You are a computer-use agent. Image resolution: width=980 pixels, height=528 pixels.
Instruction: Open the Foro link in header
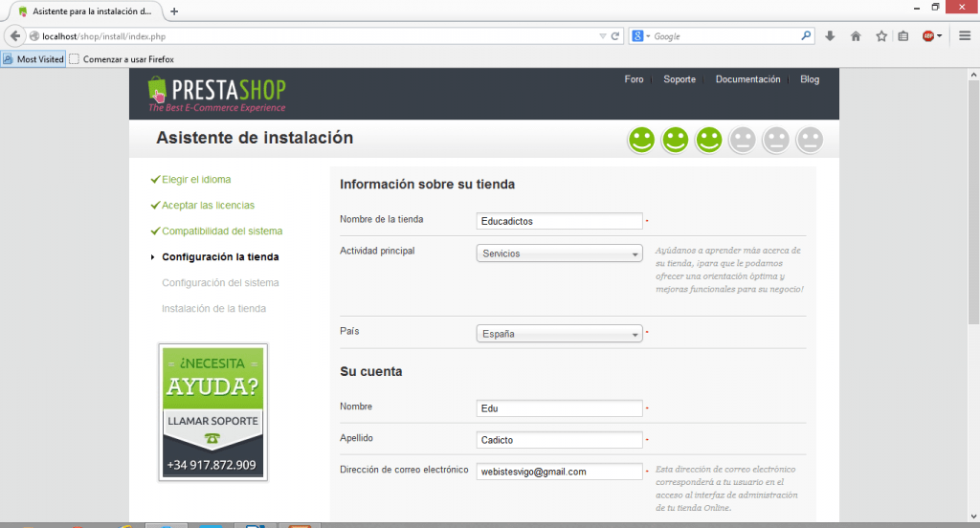[634, 79]
